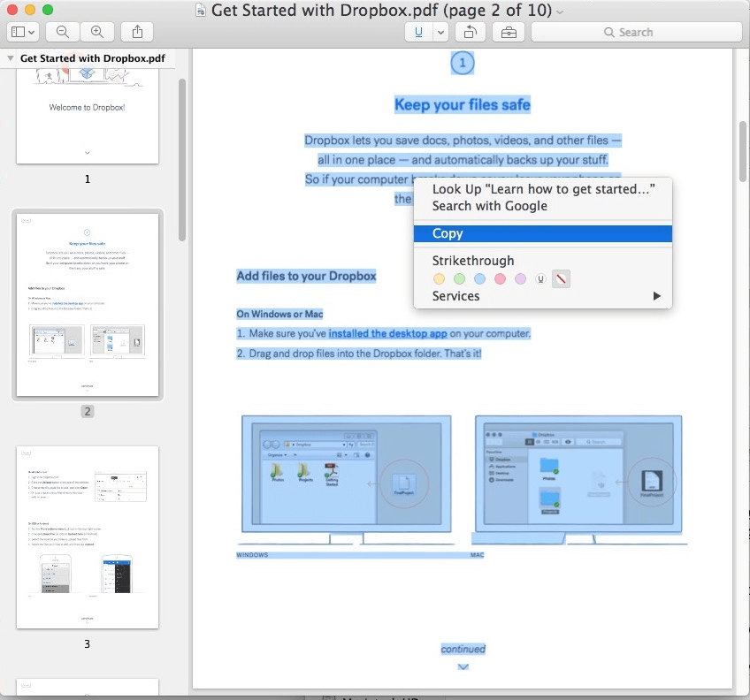Select the page 2 thumbnail
Screen dimensions: 750x700
coord(88,305)
